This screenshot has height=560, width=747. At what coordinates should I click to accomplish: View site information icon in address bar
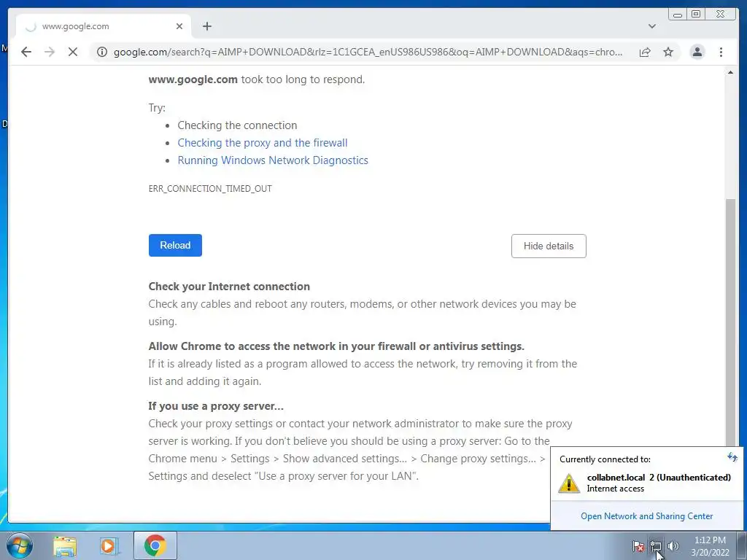coord(102,52)
